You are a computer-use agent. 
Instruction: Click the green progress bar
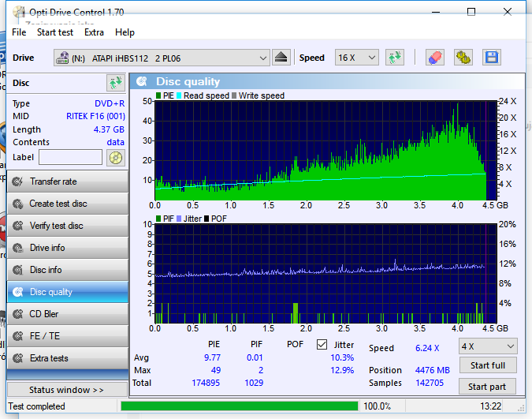tap(236, 406)
